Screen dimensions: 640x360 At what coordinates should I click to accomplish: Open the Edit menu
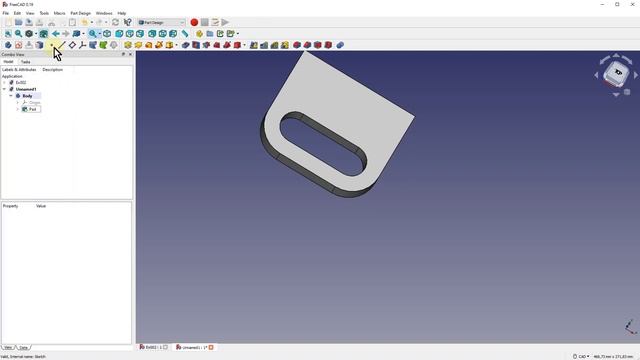(x=17, y=13)
